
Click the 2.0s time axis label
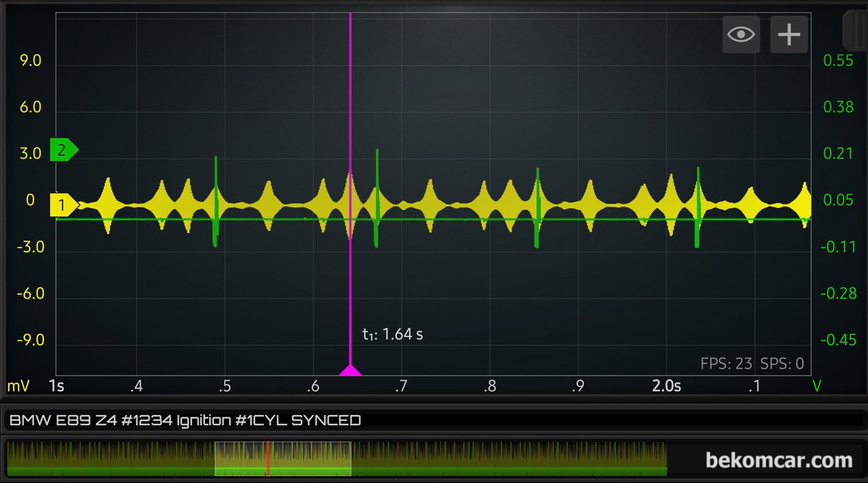pyautogui.click(x=666, y=386)
